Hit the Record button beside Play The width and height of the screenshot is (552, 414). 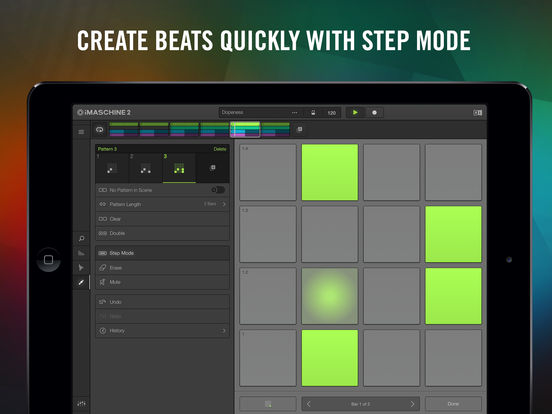coord(374,113)
